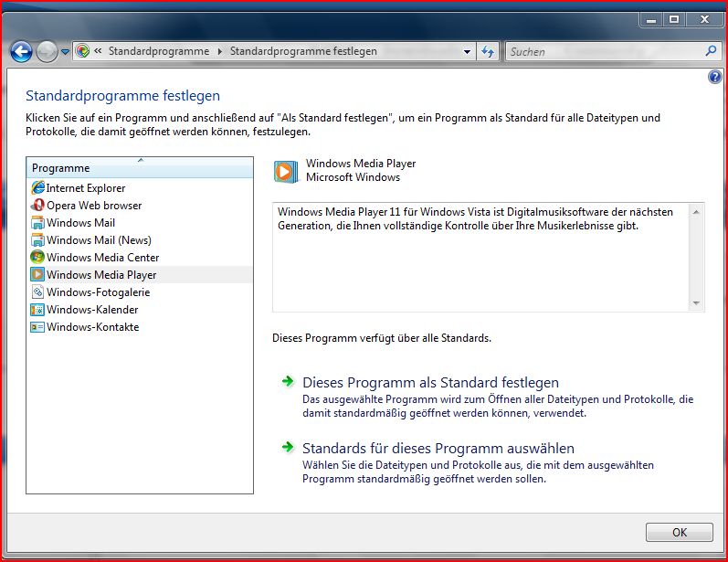728x562 pixels.
Task: Select Windows-Kalender entry
Action: coord(92,310)
